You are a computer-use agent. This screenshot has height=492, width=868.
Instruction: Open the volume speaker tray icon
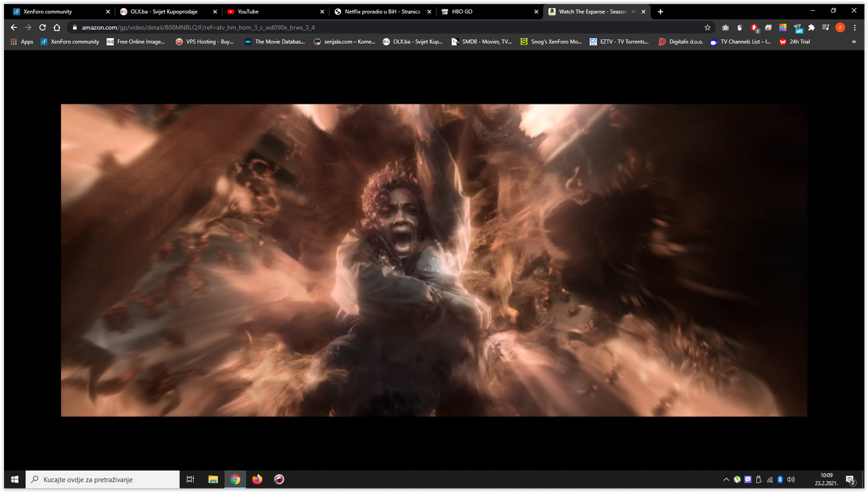pyautogui.click(x=791, y=480)
